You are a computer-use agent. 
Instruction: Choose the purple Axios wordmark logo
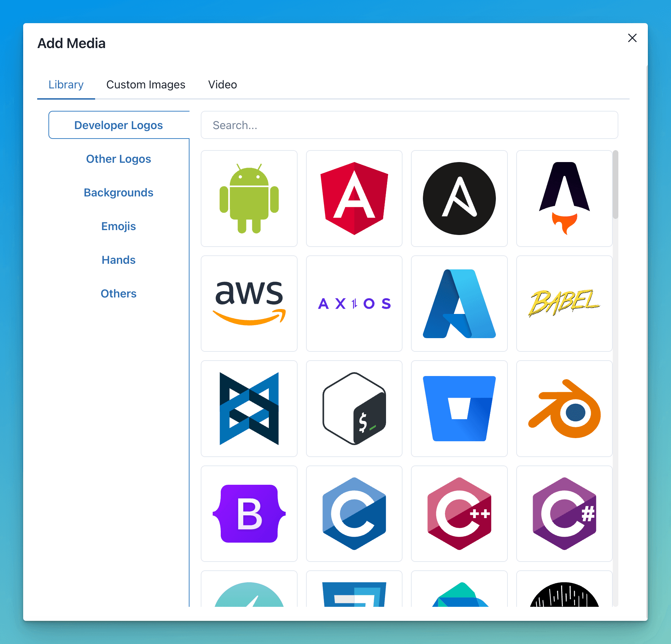tap(354, 303)
